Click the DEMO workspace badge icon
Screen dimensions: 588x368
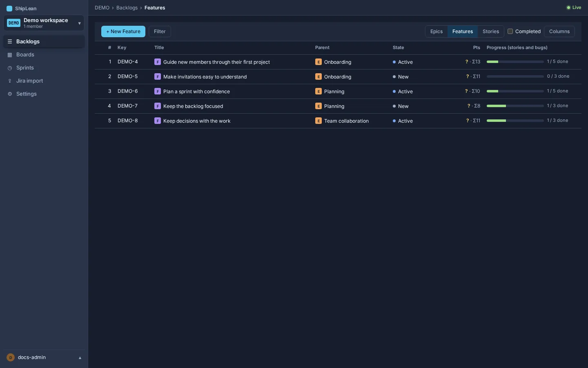(13, 23)
